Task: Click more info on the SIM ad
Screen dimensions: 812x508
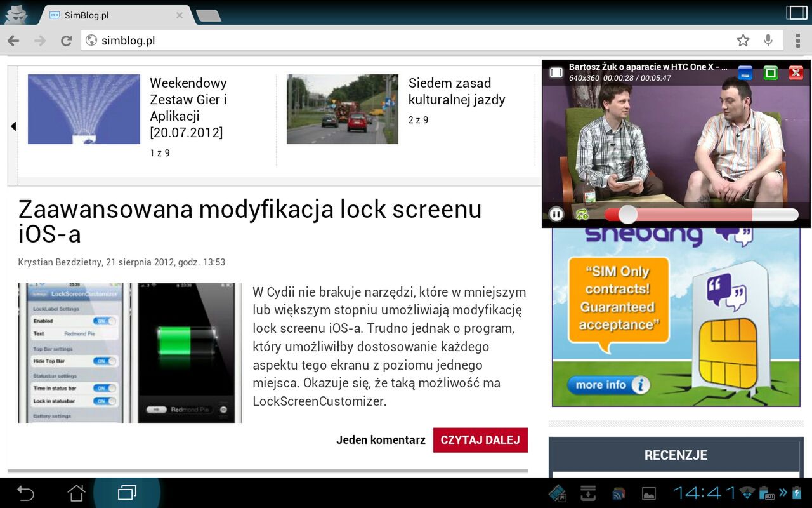Action: (608, 385)
